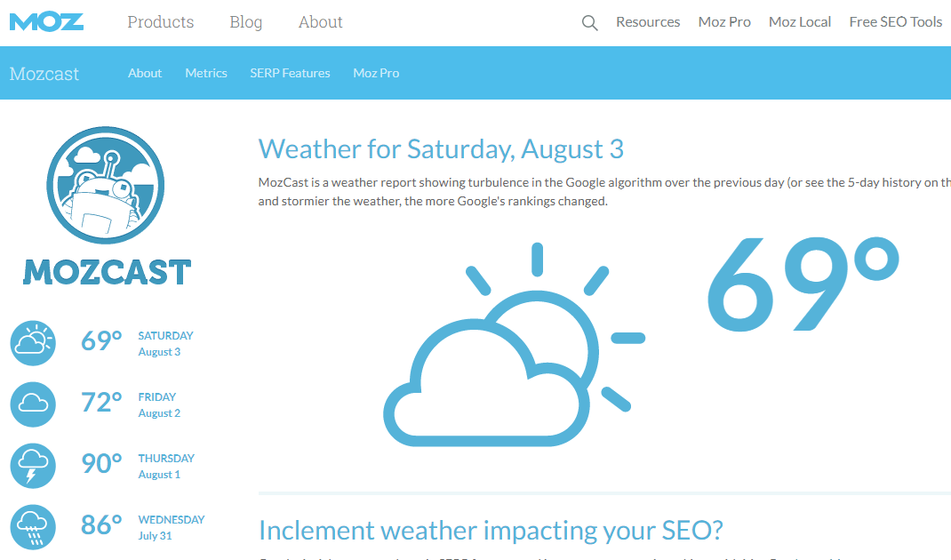
Task: Select Friday's cloudy weather icon
Action: click(33, 404)
